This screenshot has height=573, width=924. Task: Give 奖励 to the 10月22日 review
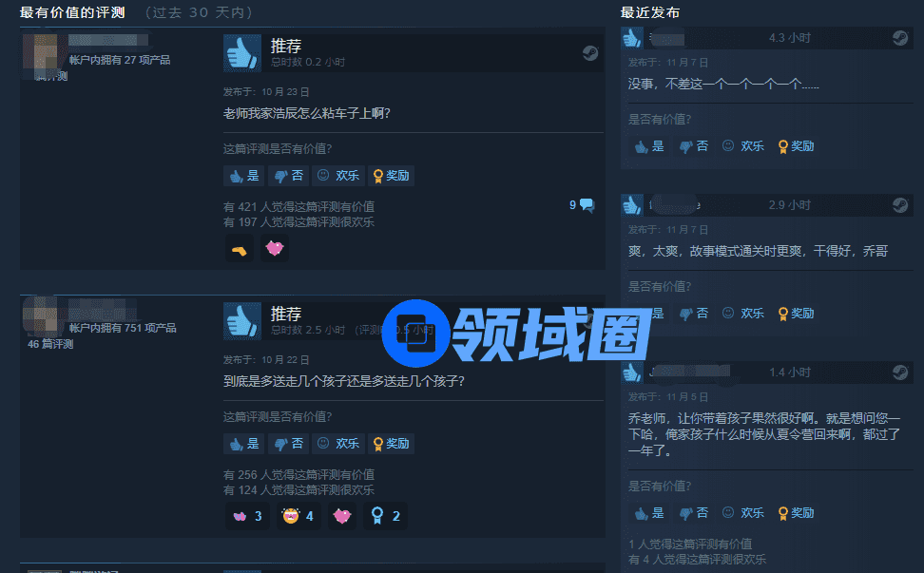392,444
